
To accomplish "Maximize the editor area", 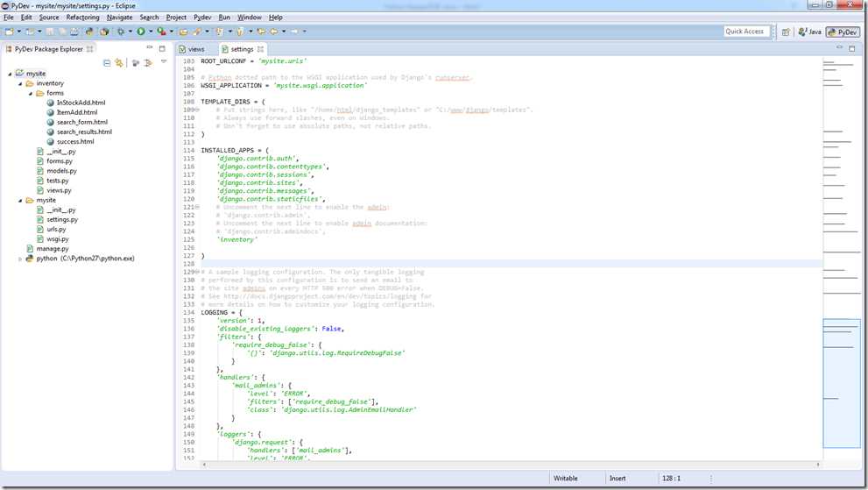I will click(x=852, y=49).
